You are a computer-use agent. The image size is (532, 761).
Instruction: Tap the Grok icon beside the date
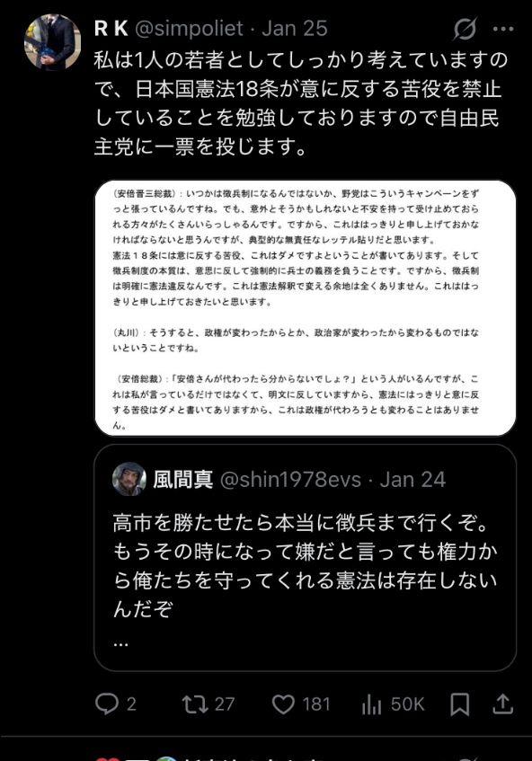465,29
